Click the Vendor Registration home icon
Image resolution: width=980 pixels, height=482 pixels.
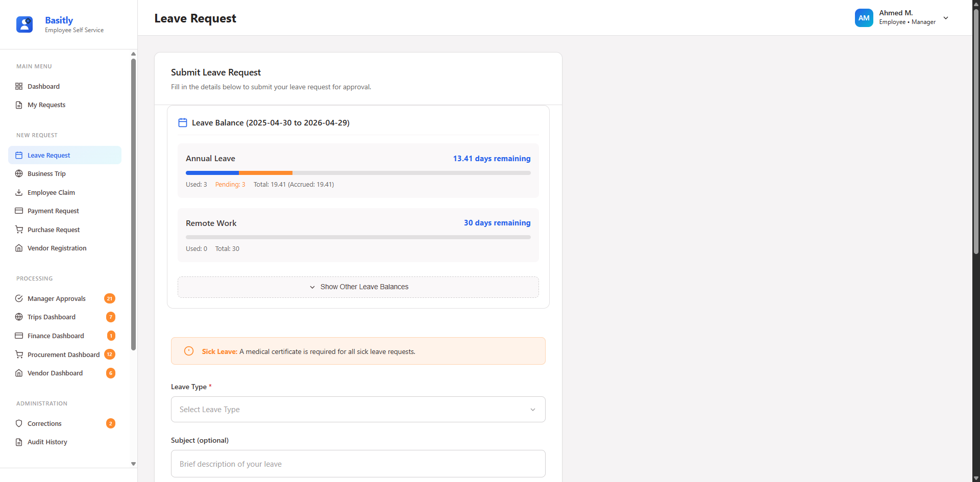19,248
